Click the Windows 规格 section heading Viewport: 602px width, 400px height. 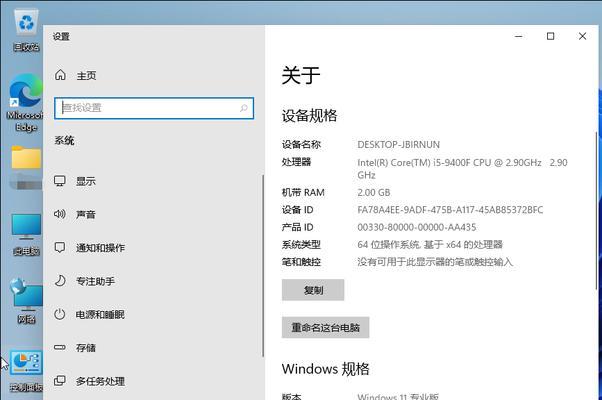click(x=326, y=369)
